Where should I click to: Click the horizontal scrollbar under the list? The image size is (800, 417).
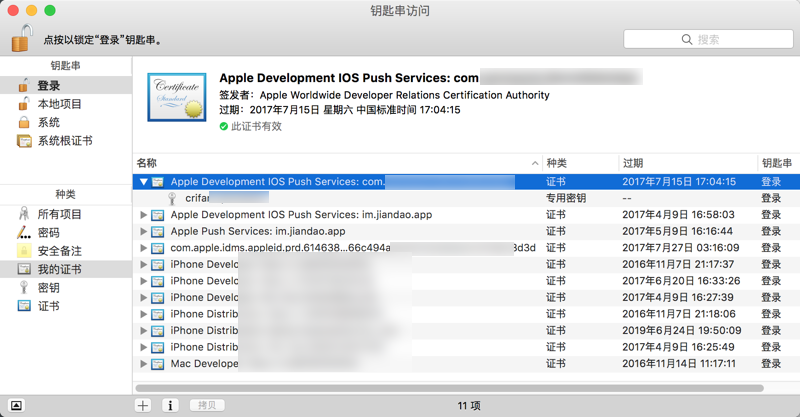[449, 388]
